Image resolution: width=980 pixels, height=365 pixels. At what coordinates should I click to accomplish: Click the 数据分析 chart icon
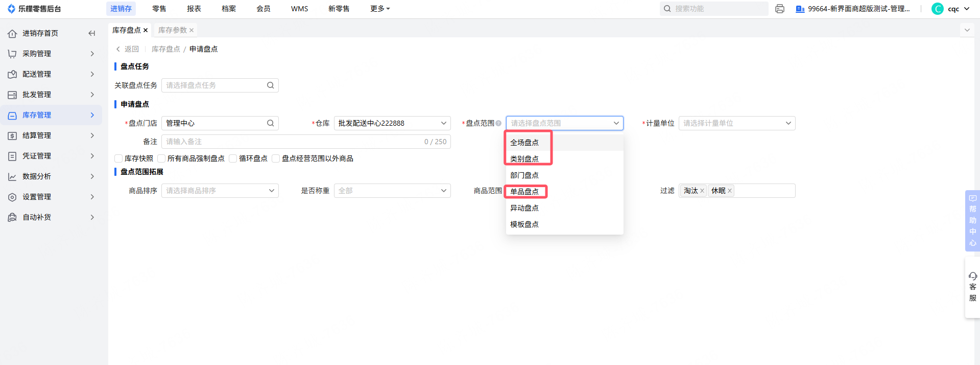tap(12, 176)
